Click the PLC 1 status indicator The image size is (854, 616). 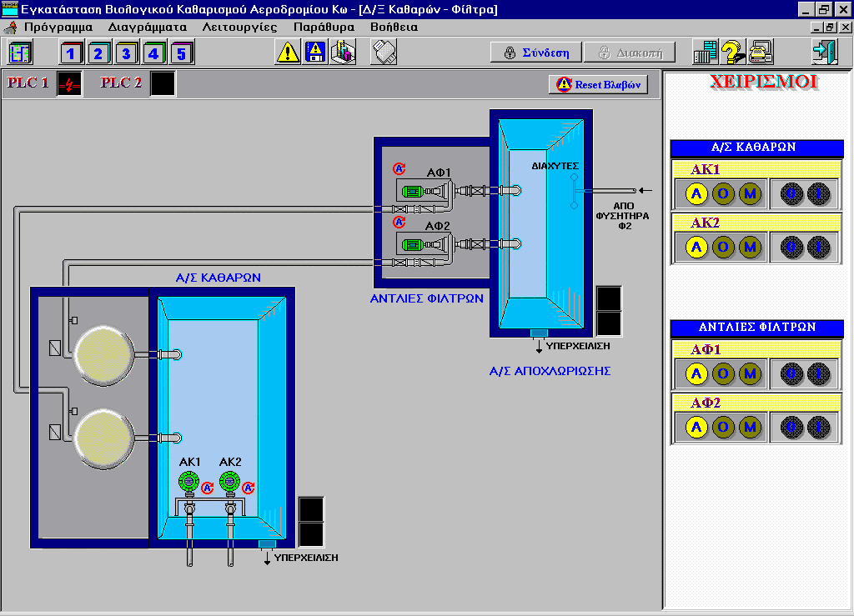[x=69, y=84]
